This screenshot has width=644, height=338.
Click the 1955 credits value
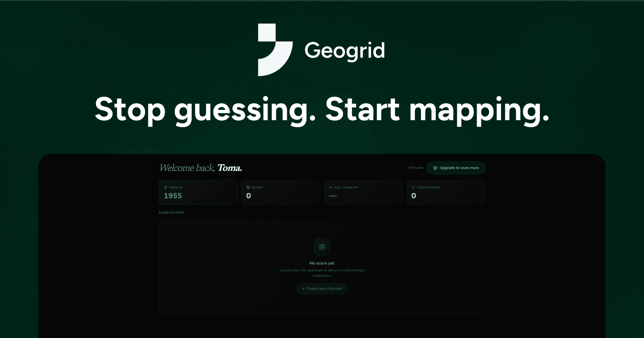pyautogui.click(x=173, y=196)
